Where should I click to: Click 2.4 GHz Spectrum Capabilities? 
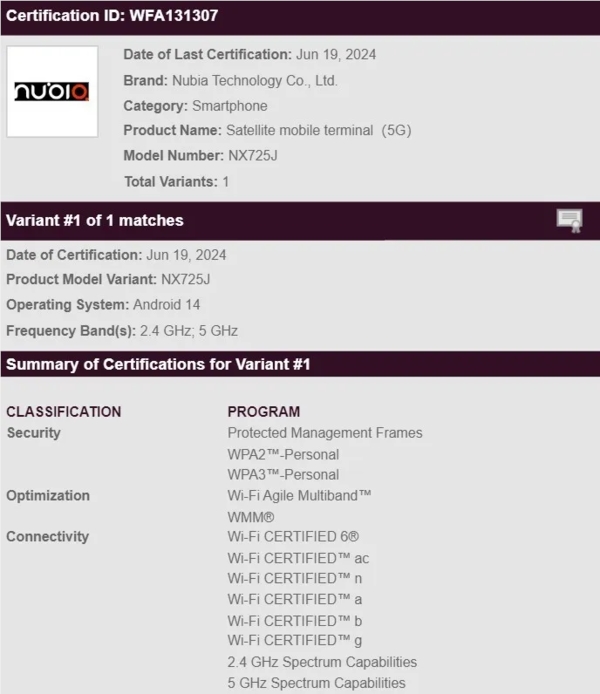click(x=322, y=662)
